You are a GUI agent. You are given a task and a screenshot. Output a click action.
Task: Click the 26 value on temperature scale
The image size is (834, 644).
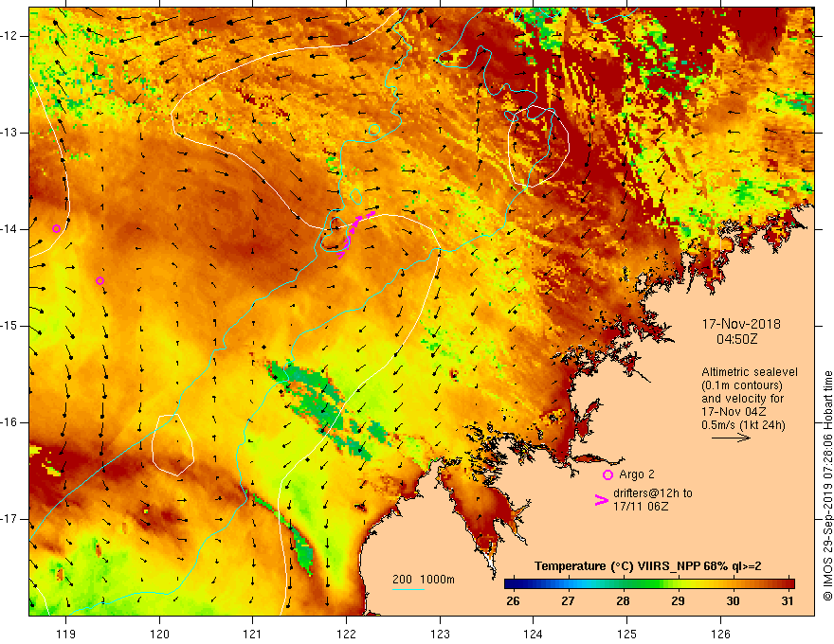(513, 601)
